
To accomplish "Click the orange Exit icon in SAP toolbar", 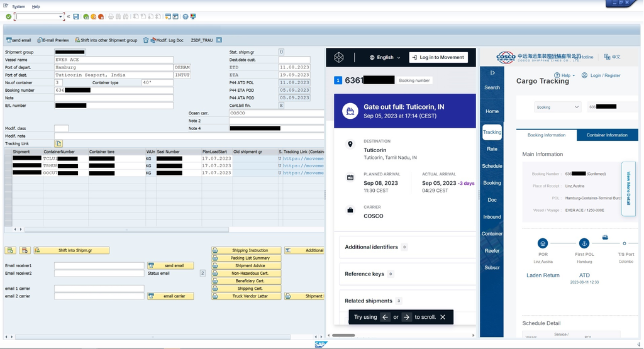I will [x=93, y=16].
